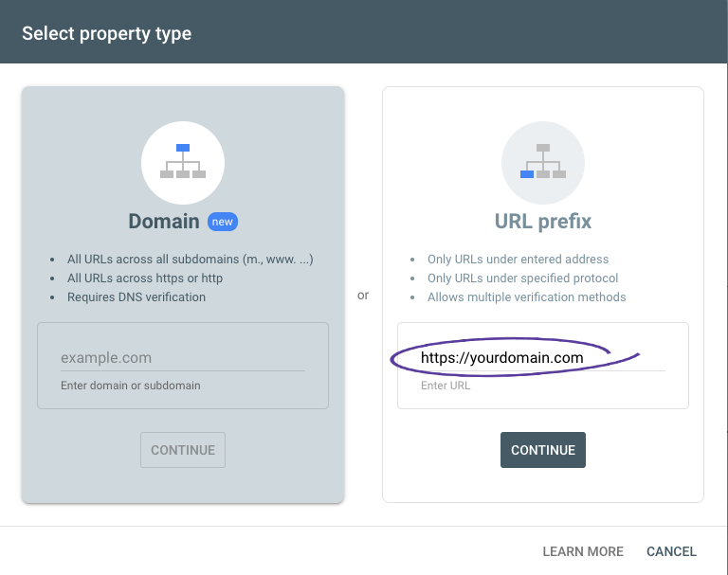
Task: Focus the example.com domain input field
Action: (x=182, y=358)
